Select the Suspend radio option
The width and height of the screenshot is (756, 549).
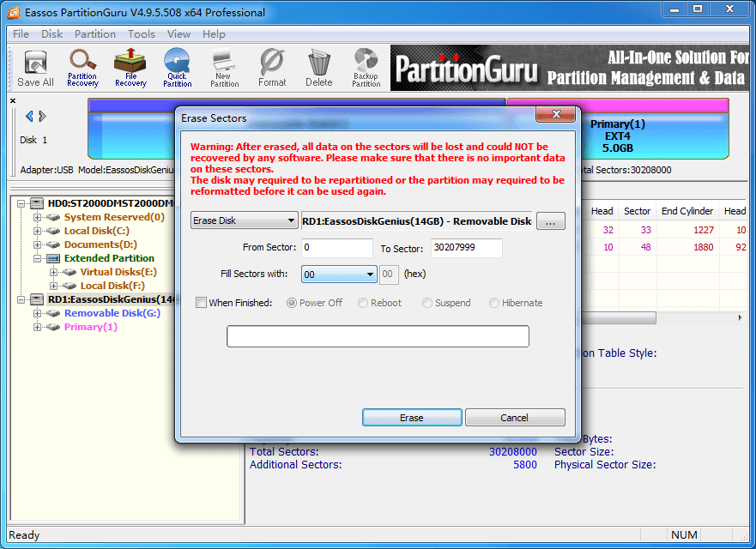(427, 303)
